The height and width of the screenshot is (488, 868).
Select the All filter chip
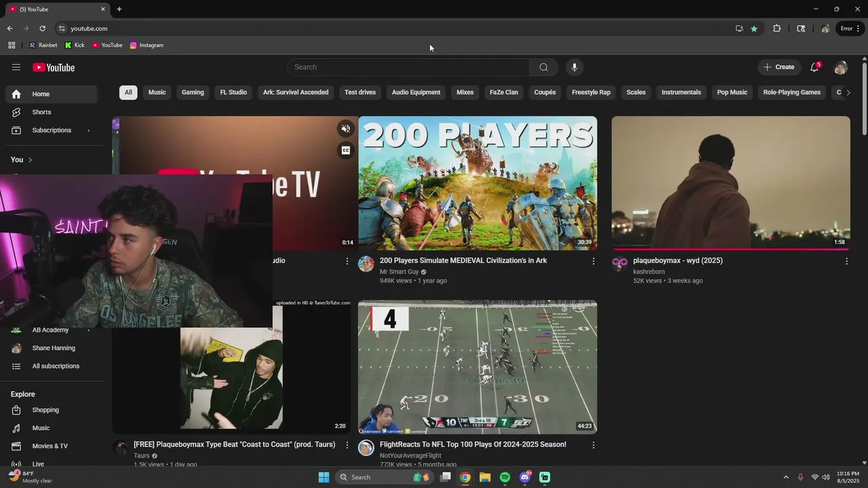(128, 92)
